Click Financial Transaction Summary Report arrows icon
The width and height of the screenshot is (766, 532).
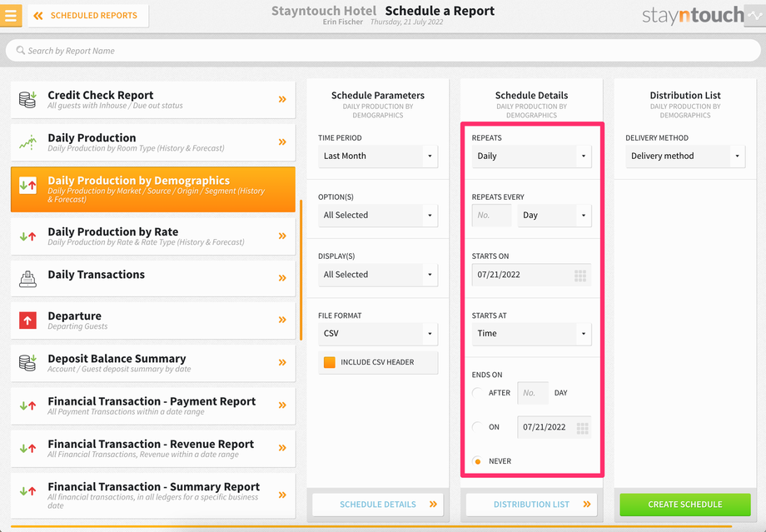click(x=27, y=491)
